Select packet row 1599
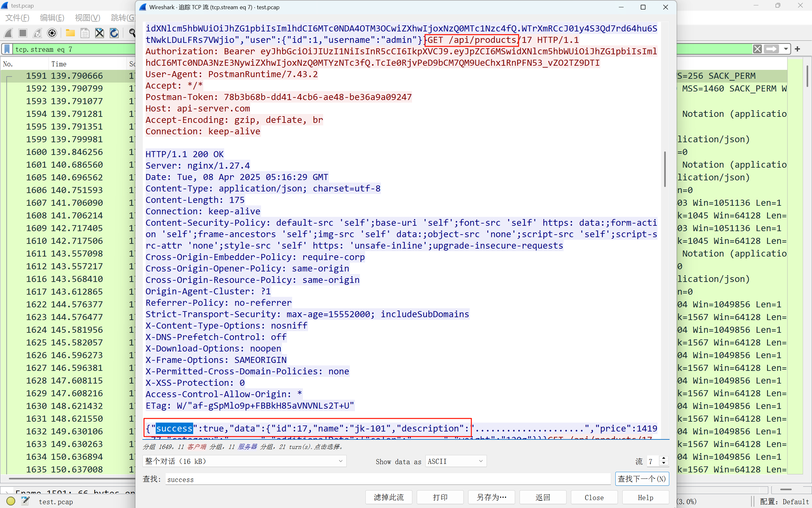 coord(68,139)
